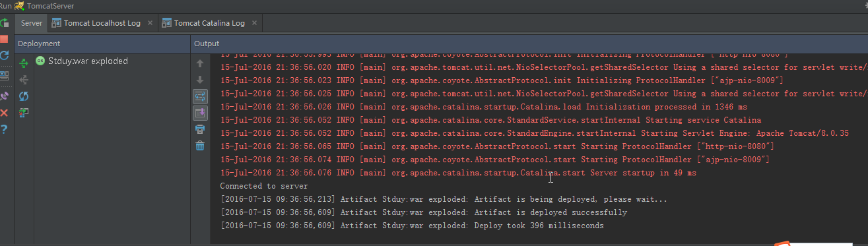Close the Tomcat Catalina Log tab
Image resolution: width=868 pixels, height=246 pixels.
(x=254, y=23)
